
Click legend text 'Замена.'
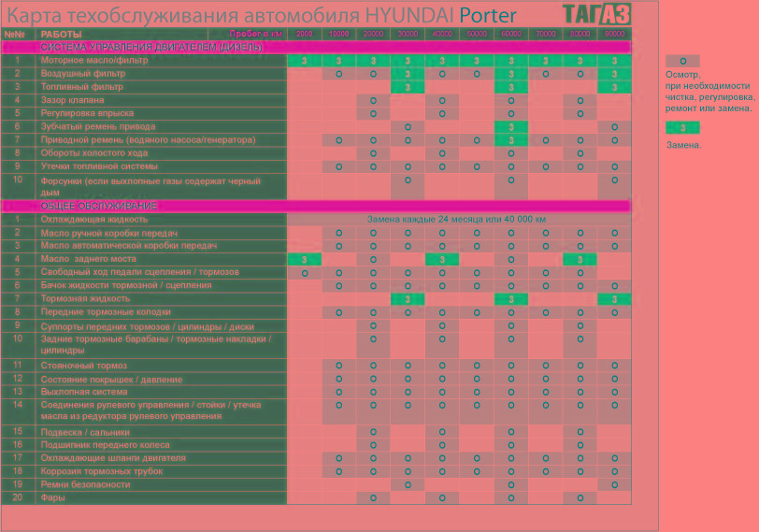[683, 145]
